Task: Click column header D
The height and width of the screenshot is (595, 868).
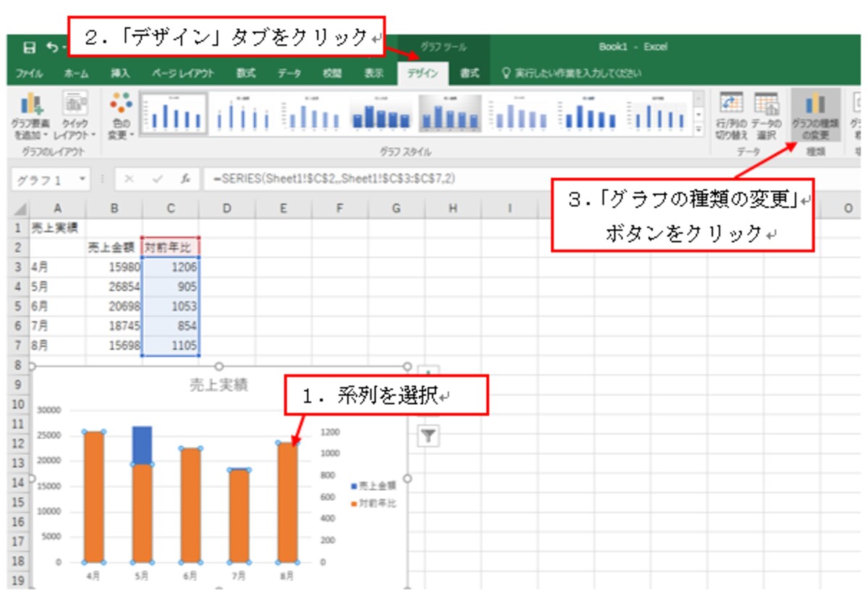Action: (226, 209)
